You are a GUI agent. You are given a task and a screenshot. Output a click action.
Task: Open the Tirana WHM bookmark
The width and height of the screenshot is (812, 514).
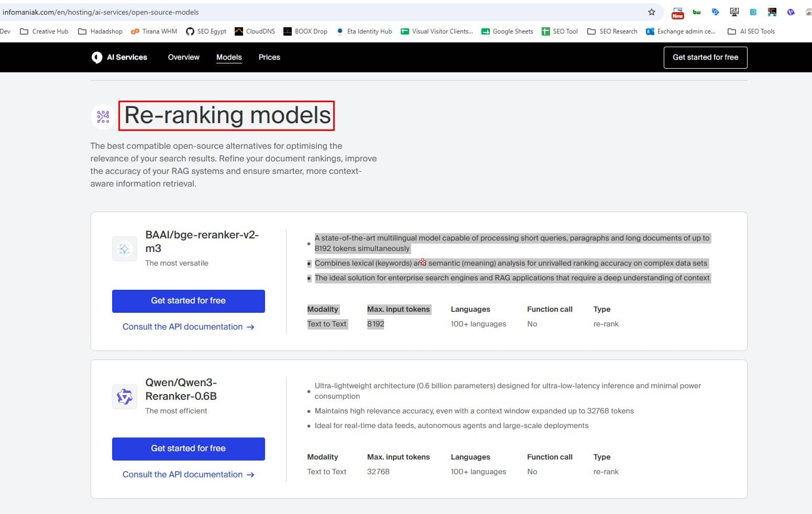tap(154, 31)
